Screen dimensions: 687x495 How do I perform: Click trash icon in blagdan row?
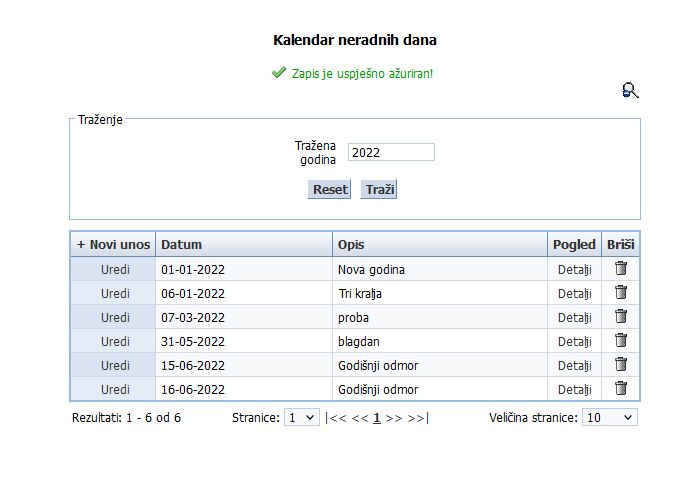tap(620, 341)
